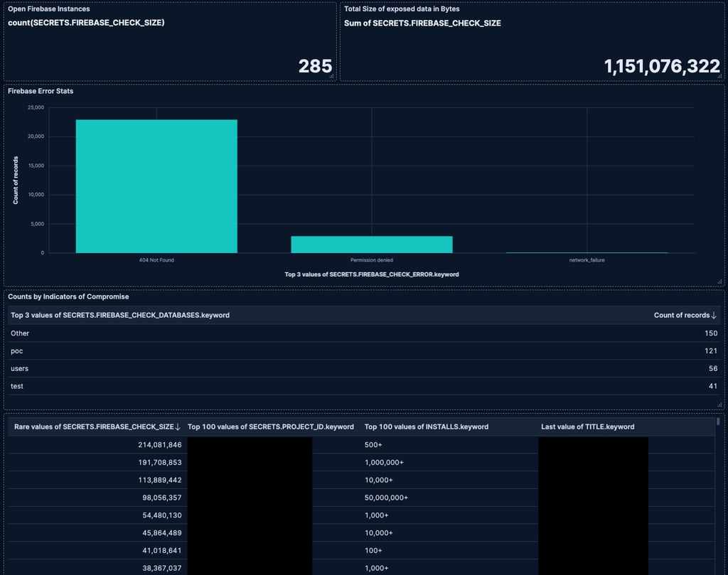The width and height of the screenshot is (728, 575).
Task: Click 1,000+ installs in the 54,480,130 row
Action: [x=377, y=515]
